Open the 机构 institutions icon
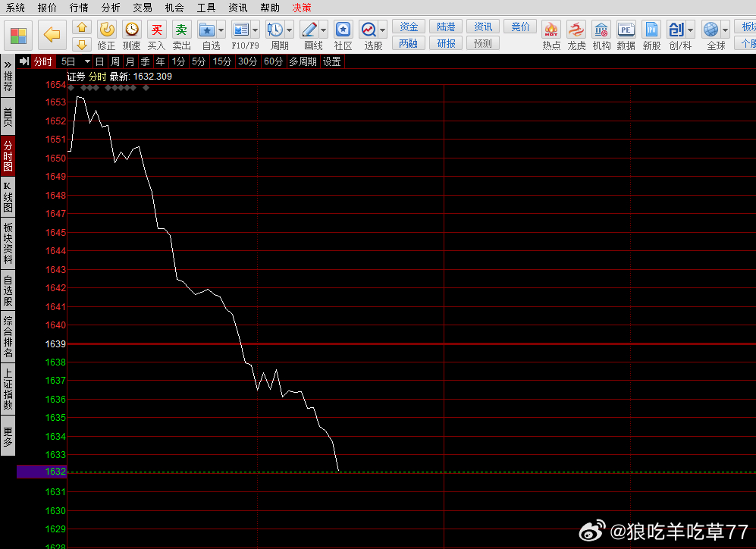756x549 pixels. tap(601, 30)
